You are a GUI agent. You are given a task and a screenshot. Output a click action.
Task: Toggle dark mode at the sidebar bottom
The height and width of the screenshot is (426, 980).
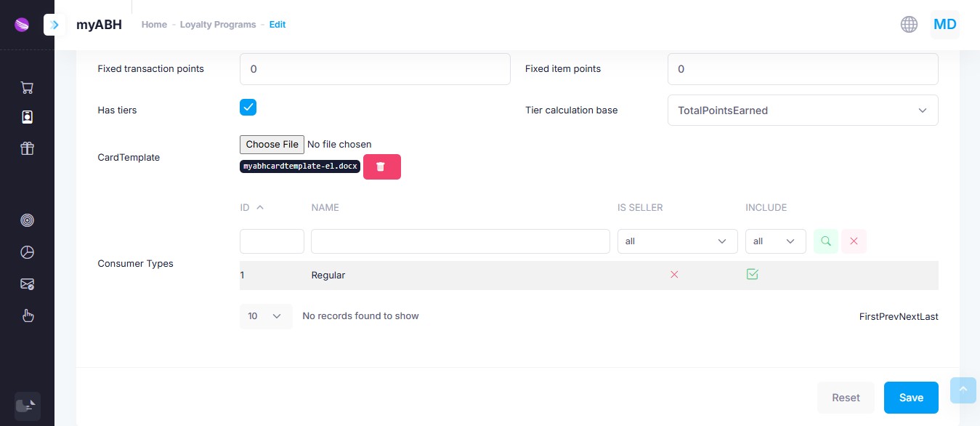click(x=27, y=406)
